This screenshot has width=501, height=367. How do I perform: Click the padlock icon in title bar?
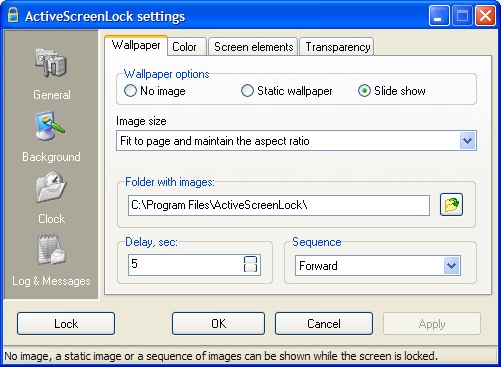13,15
